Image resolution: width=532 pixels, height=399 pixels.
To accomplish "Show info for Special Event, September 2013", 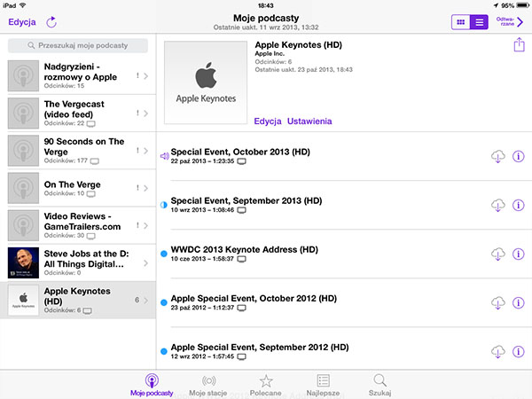I will 519,205.
